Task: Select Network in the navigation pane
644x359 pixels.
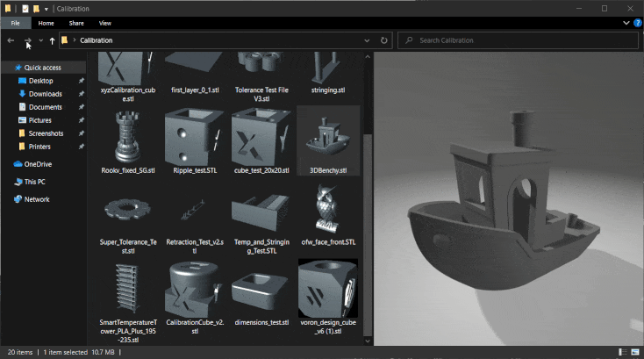Action: click(37, 199)
